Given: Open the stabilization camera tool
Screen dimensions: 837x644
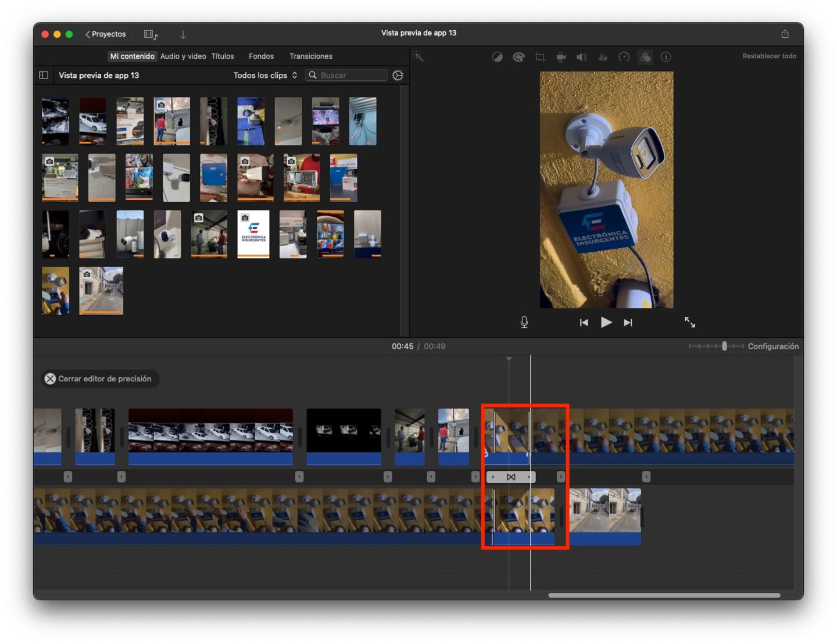Looking at the screenshot, I should coord(561,56).
